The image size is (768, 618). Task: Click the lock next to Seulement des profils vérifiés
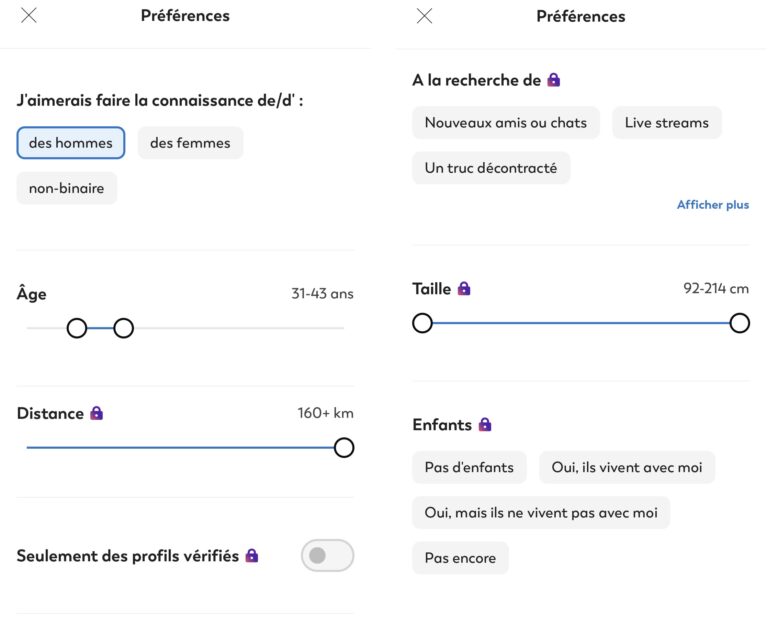(x=252, y=555)
